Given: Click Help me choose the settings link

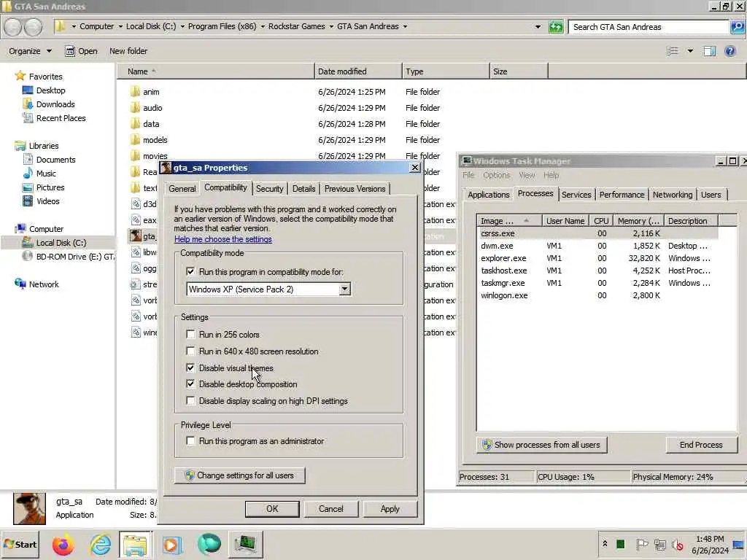Looking at the screenshot, I should pos(223,239).
